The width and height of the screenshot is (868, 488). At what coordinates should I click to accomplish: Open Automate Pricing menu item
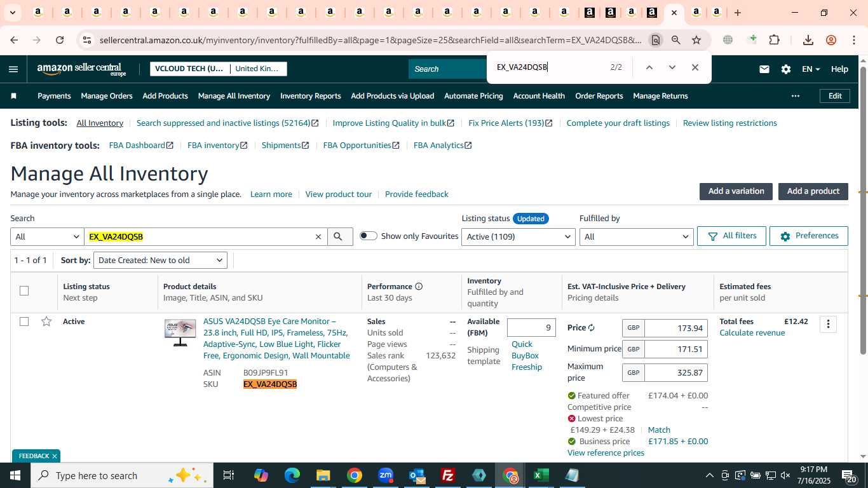click(x=473, y=96)
